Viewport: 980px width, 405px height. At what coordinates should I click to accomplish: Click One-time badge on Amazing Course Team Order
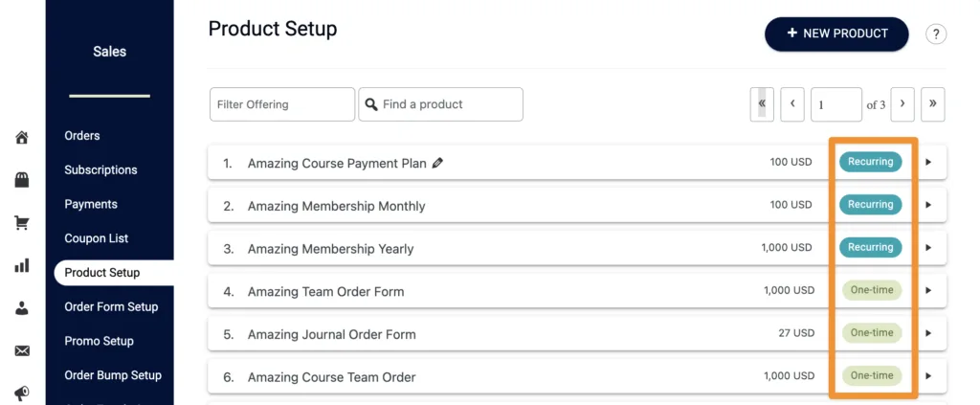872,375
